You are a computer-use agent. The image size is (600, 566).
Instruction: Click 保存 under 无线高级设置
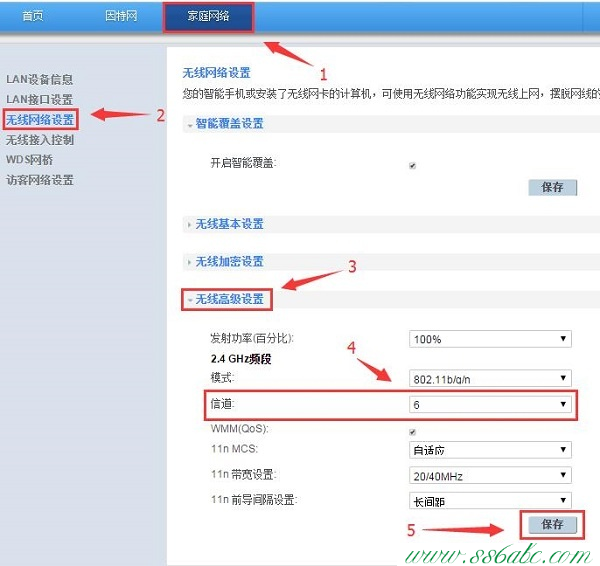553,524
